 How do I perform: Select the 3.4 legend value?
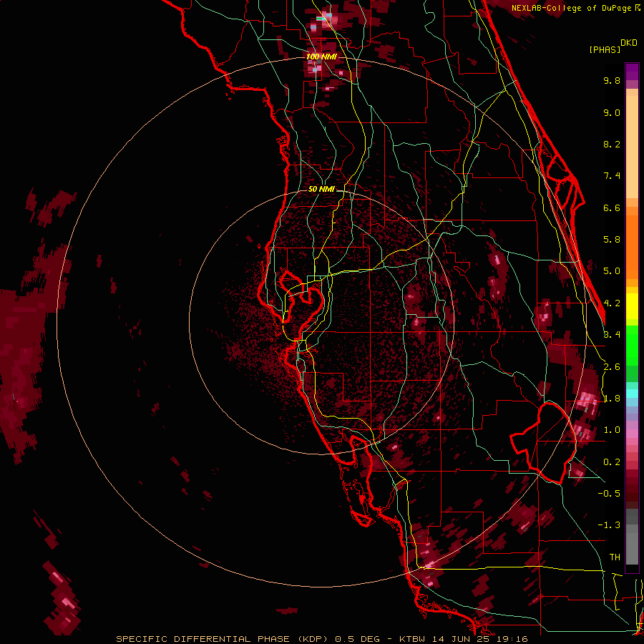coord(612,335)
